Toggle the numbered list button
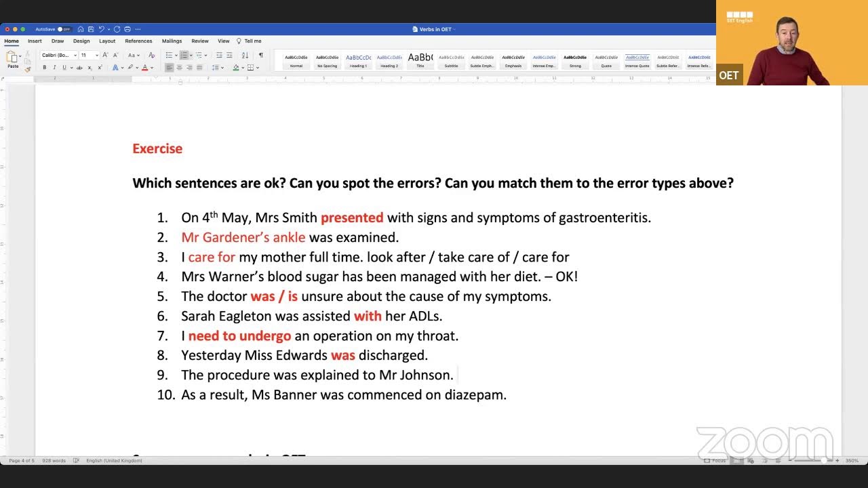 click(184, 55)
